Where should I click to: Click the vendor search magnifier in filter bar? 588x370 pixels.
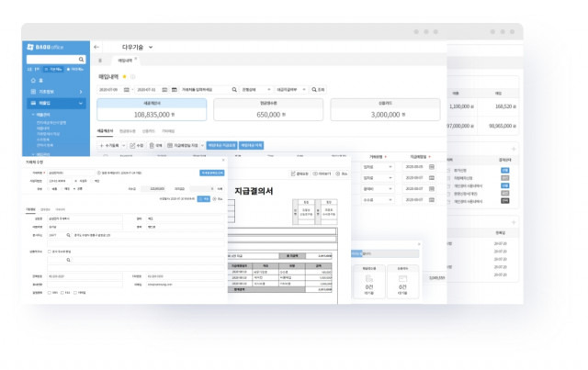click(x=234, y=90)
